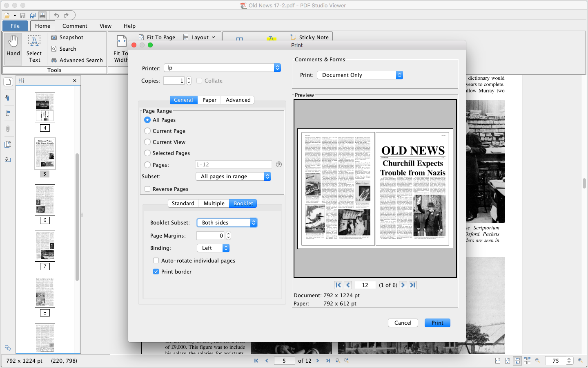The height and width of the screenshot is (368, 588).
Task: Uncheck the Print border option
Action: (x=156, y=272)
